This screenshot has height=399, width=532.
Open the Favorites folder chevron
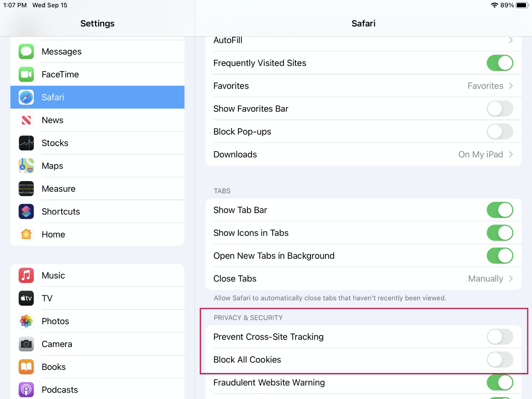click(x=511, y=86)
